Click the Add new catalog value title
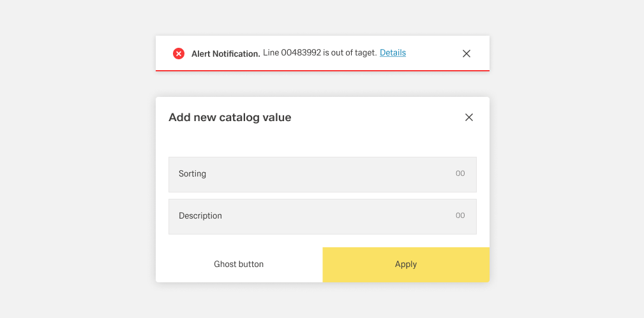This screenshot has height=318, width=644. tap(230, 117)
